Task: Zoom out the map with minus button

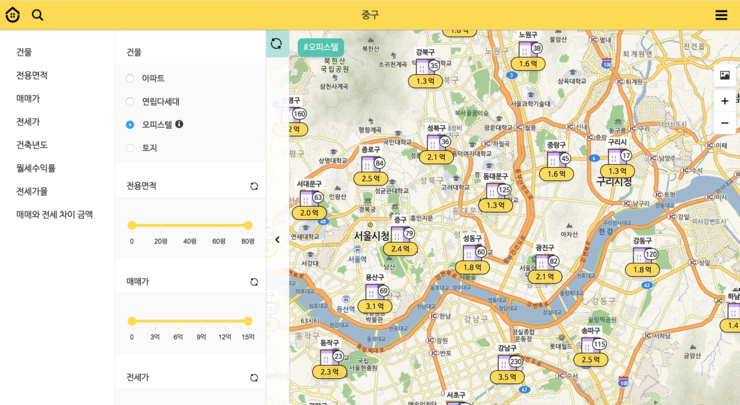Action: [x=724, y=123]
